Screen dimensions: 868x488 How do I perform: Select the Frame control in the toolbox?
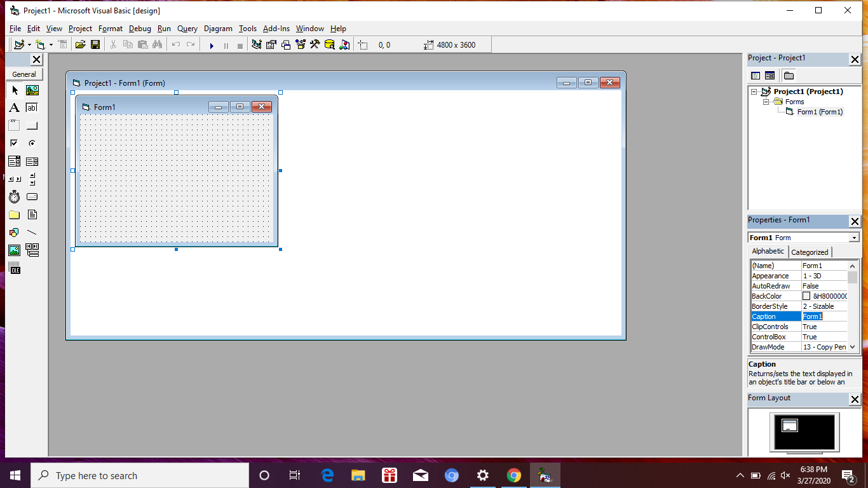(x=15, y=126)
